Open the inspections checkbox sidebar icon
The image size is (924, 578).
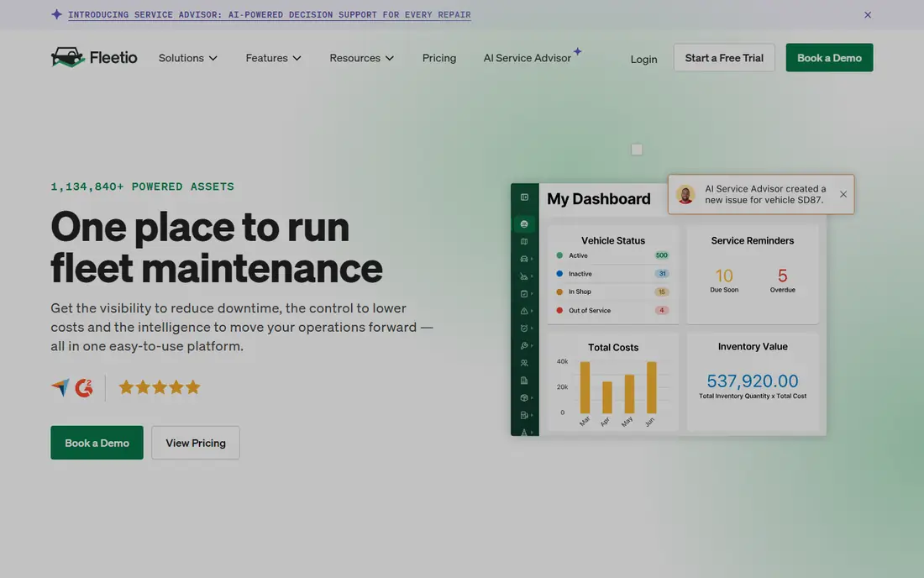pyautogui.click(x=523, y=293)
